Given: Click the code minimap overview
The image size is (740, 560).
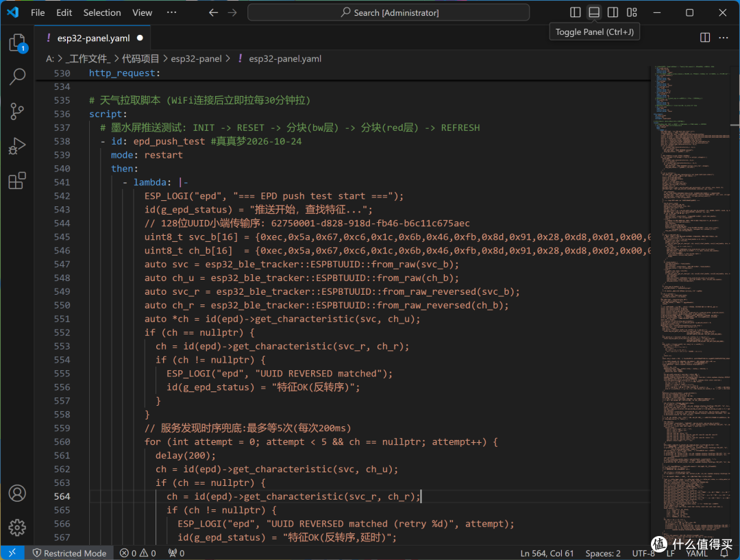Looking at the screenshot, I should 691,302.
